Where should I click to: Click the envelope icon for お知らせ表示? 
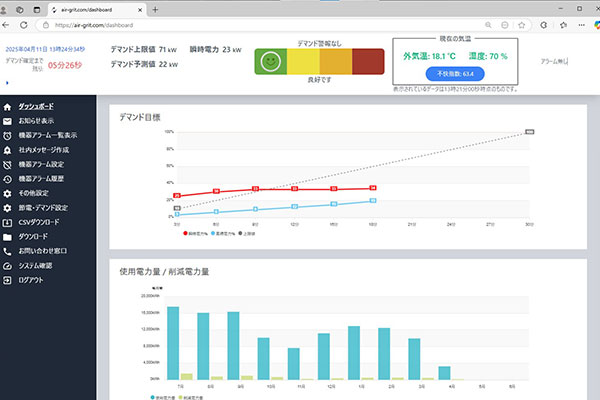point(8,120)
